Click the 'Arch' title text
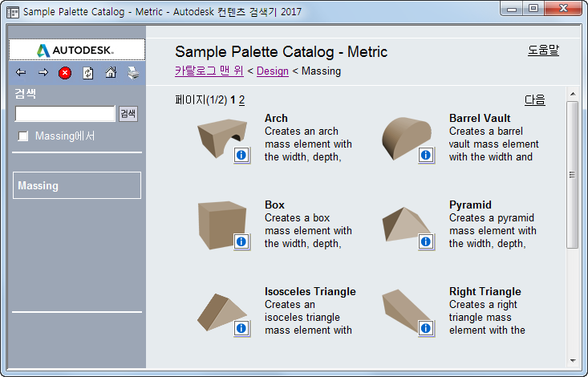588x377 pixels. coord(276,118)
